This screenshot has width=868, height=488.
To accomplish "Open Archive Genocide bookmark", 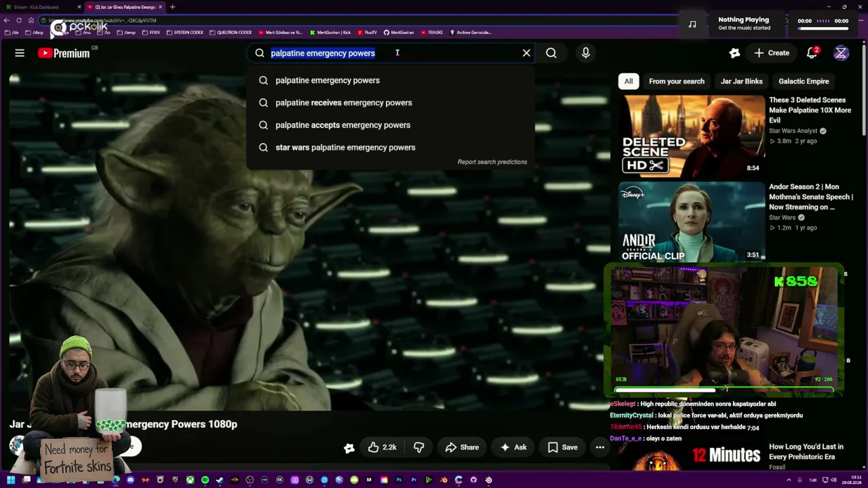I will click(x=471, y=32).
